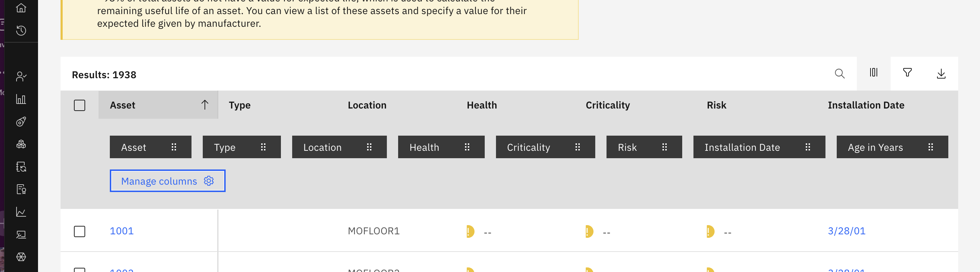The width and height of the screenshot is (980, 272).
Task: Open the column settings icon
Action: [x=873, y=72]
